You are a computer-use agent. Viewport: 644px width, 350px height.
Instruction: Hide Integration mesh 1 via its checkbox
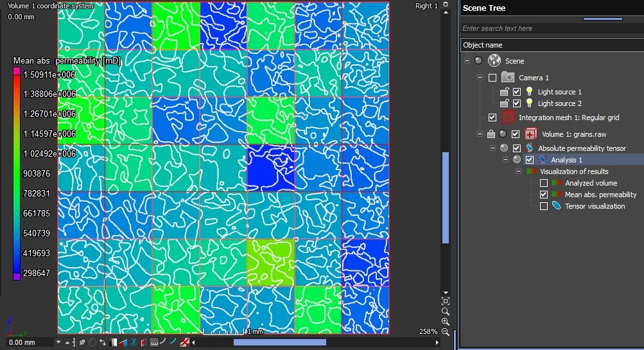[492, 118]
